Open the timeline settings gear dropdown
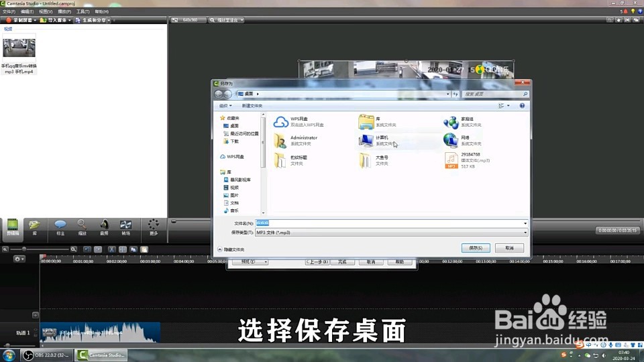644x362 pixels. coord(19,259)
